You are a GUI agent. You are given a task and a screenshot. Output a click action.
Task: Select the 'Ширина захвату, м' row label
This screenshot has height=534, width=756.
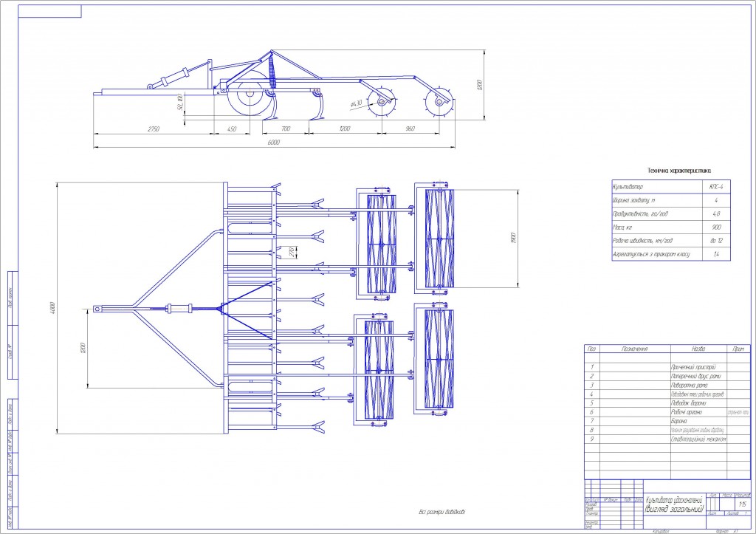[x=634, y=200]
